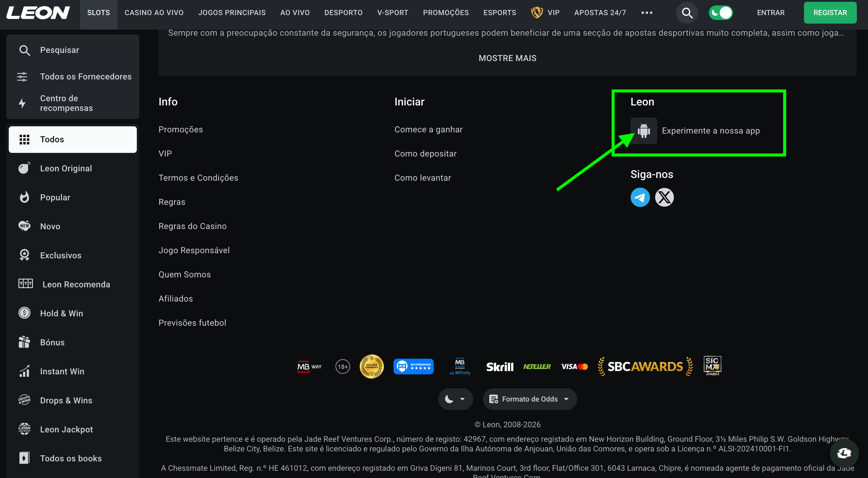Image resolution: width=868 pixels, height=478 pixels.
Task: Click the green REGISTAR button
Action: pos(830,13)
